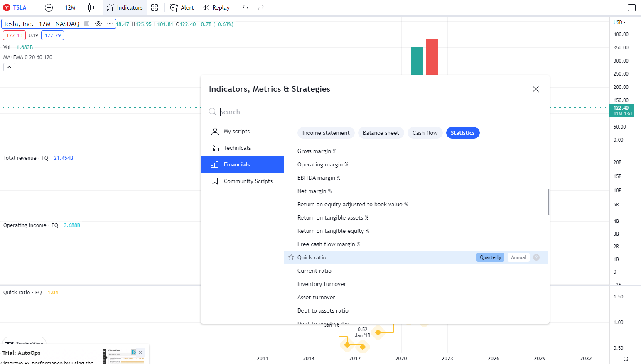Viewport: 641px width, 364px height.
Task: Redo chart action arrow
Action: [261, 7]
